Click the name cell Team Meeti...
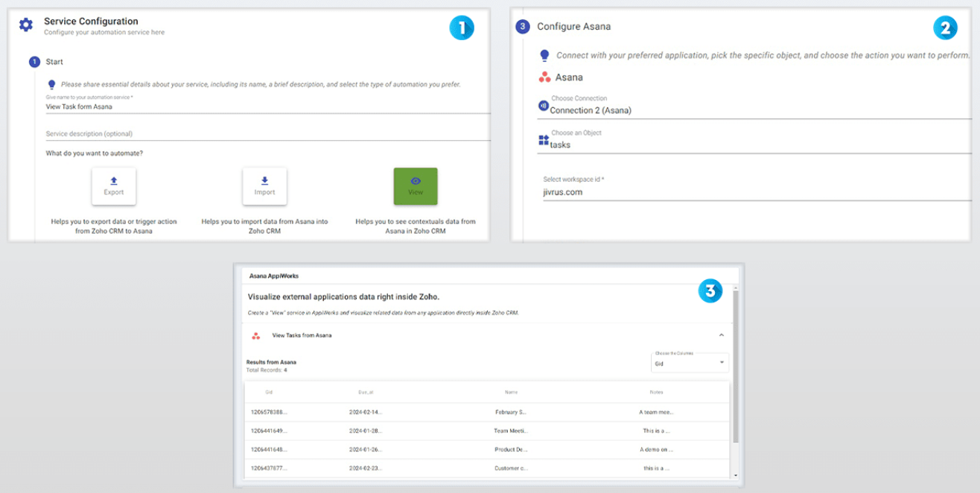The image size is (980, 493). (511, 430)
